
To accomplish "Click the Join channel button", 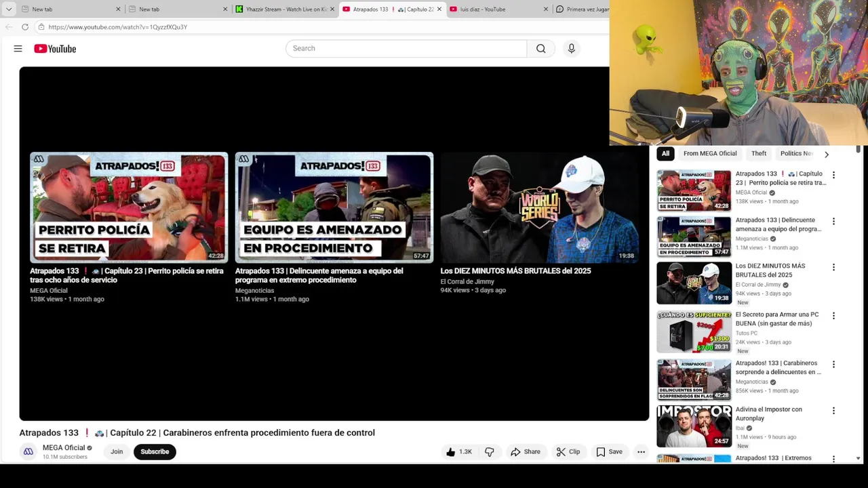I will pos(117,452).
